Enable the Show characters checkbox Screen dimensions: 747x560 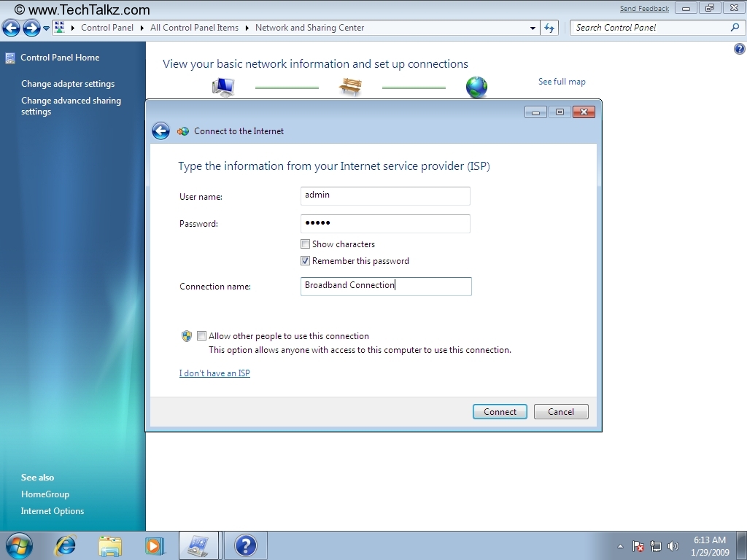306,244
